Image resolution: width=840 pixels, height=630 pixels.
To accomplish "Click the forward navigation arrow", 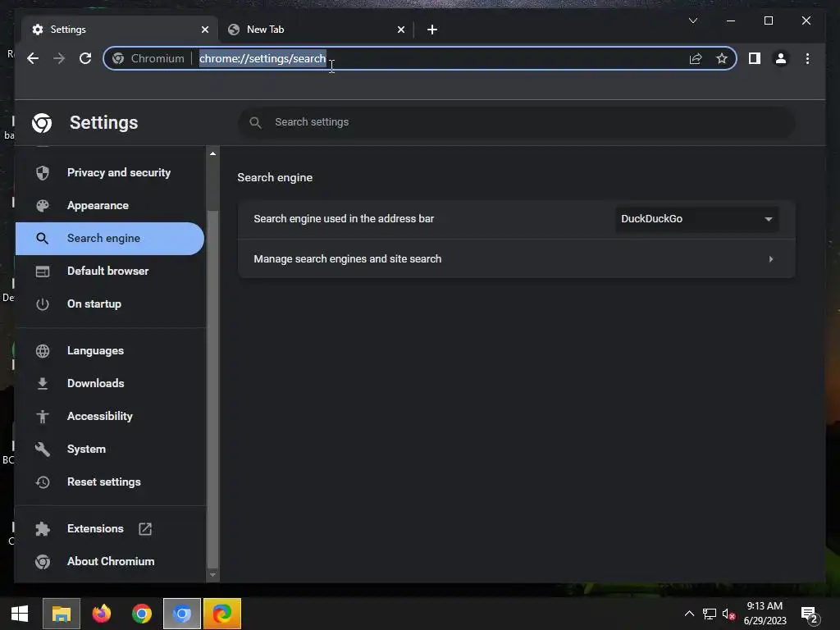I will (x=59, y=58).
